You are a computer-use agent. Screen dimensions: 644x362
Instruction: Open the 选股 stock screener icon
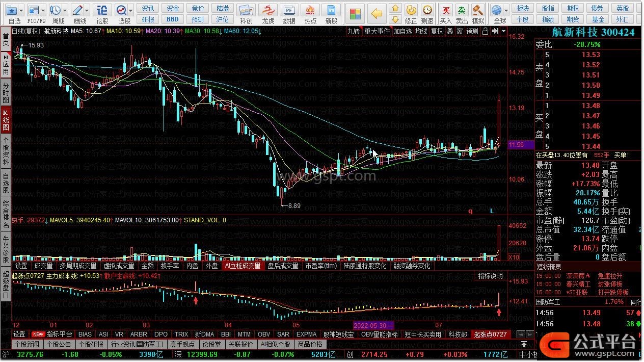pyautogui.click(x=122, y=10)
